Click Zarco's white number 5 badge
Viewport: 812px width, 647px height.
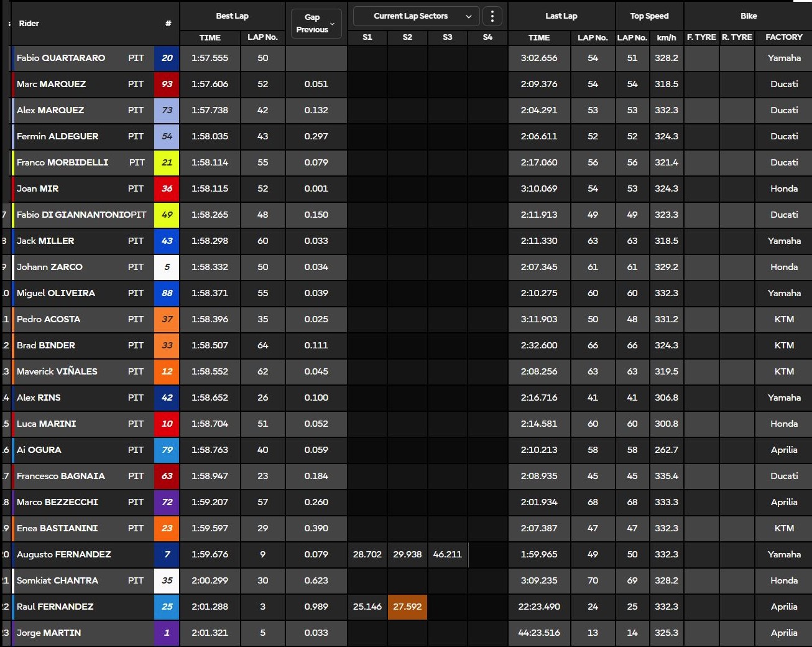pos(167,267)
